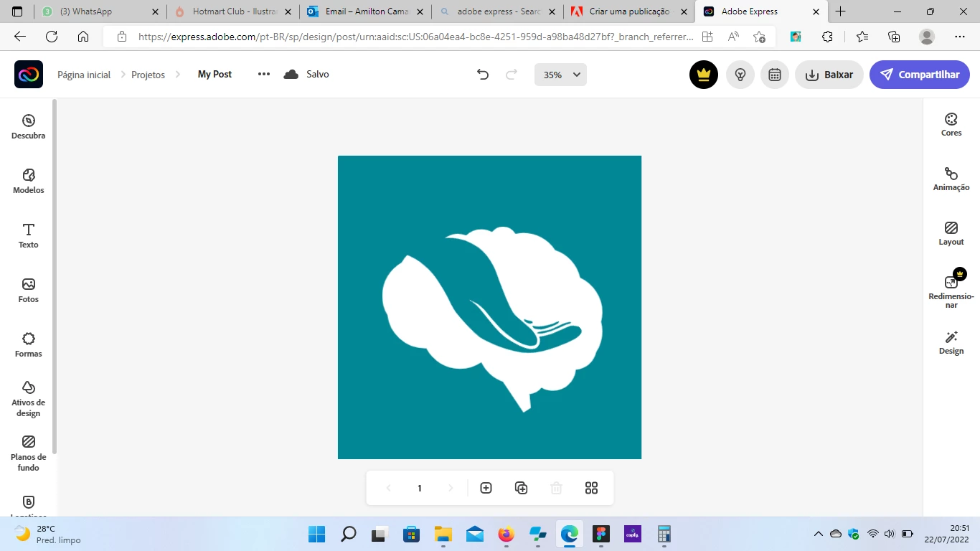
Task: Open the calendar scheduler icon
Action: click(775, 75)
